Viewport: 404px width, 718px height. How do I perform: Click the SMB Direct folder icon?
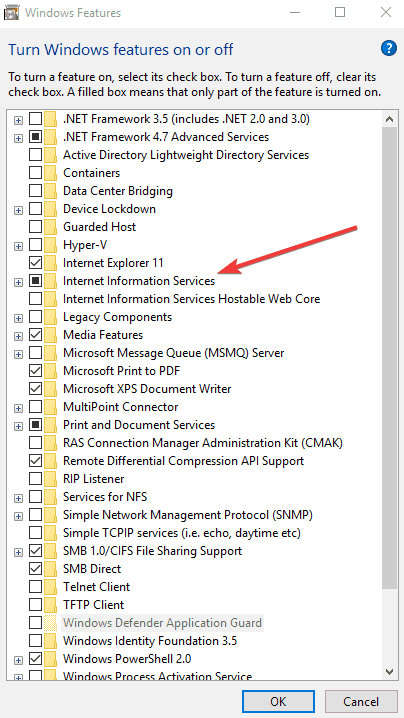click(x=50, y=569)
